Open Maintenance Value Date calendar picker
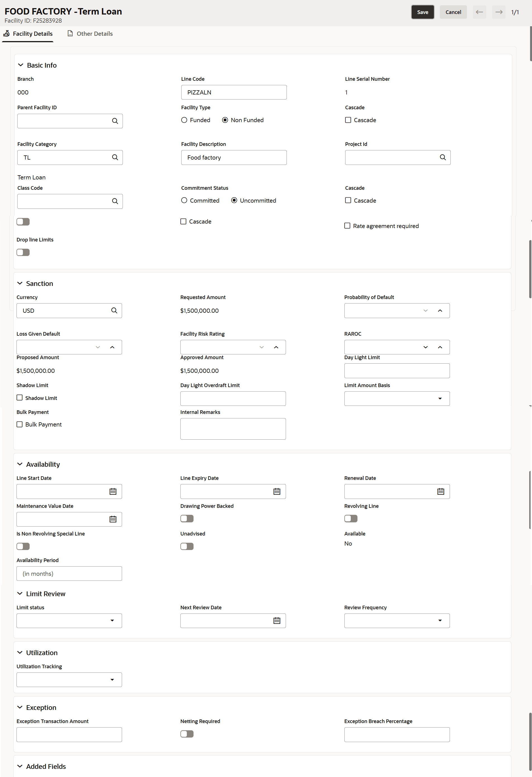The width and height of the screenshot is (532, 777). pyautogui.click(x=113, y=519)
